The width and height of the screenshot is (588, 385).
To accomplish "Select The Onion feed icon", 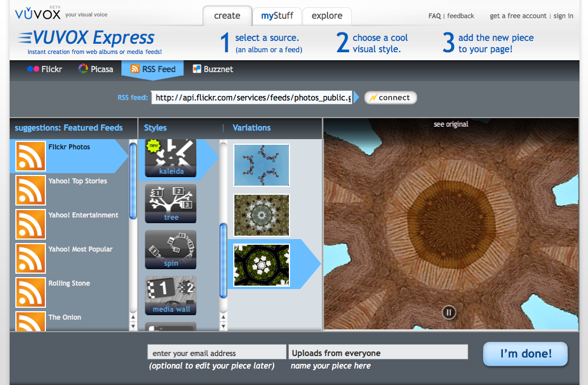I will pyautogui.click(x=31, y=321).
